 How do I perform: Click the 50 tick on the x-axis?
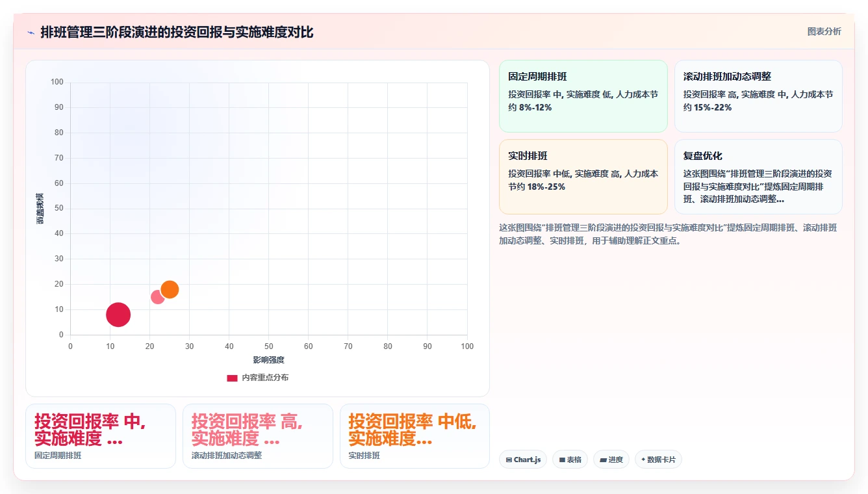pos(269,346)
